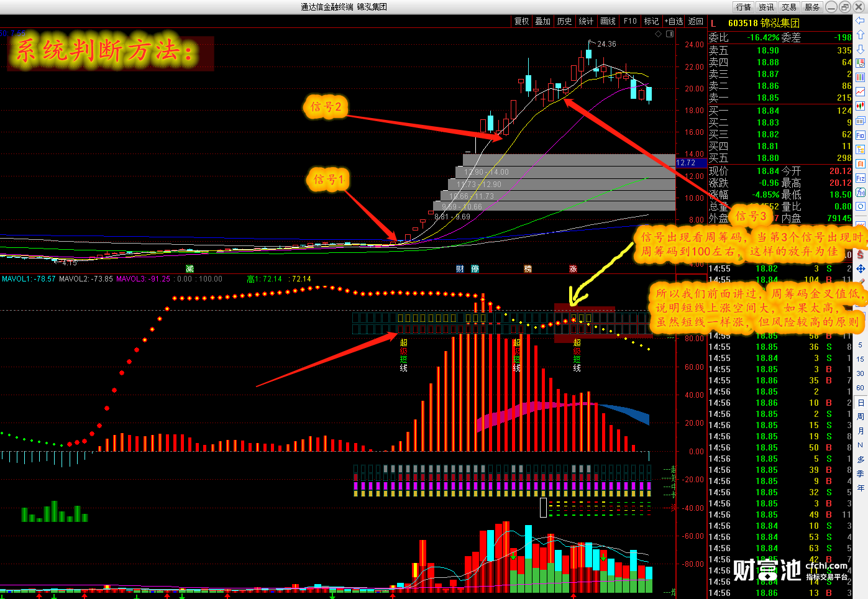Open the f(x) formula manager icon
This screenshot has width=868, height=599.
[x=861, y=192]
